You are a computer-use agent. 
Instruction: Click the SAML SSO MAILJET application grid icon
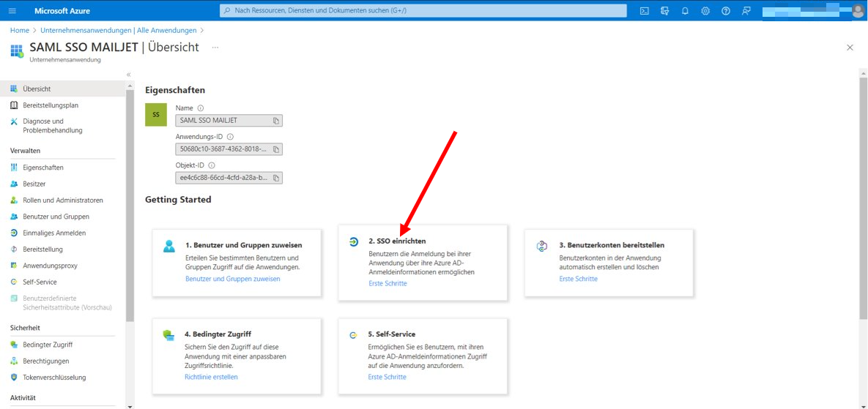pos(17,50)
